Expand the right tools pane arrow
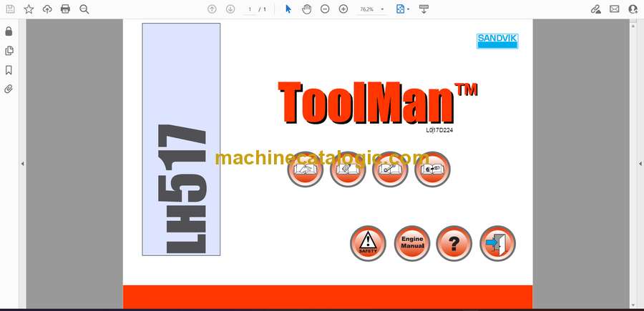The height and width of the screenshot is (311, 644). [640, 164]
